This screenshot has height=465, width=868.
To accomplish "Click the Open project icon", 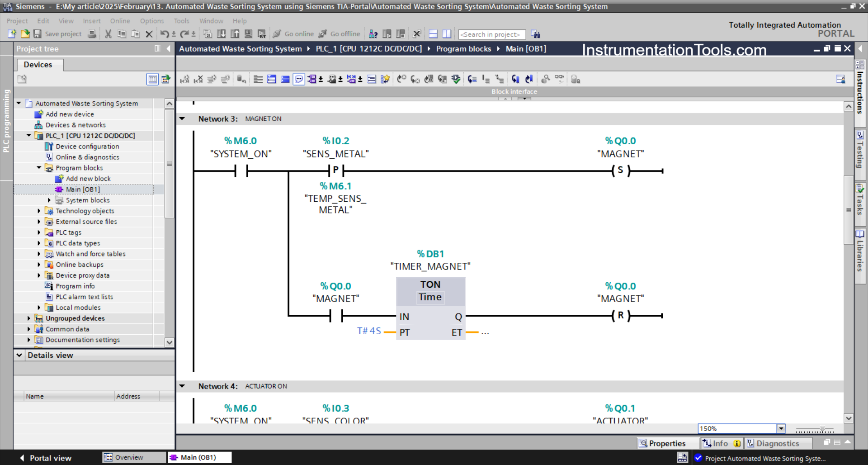I will click(x=25, y=34).
